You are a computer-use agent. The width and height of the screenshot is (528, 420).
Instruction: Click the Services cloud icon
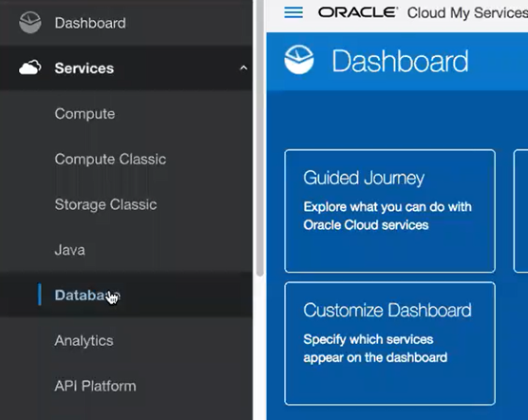(30, 67)
